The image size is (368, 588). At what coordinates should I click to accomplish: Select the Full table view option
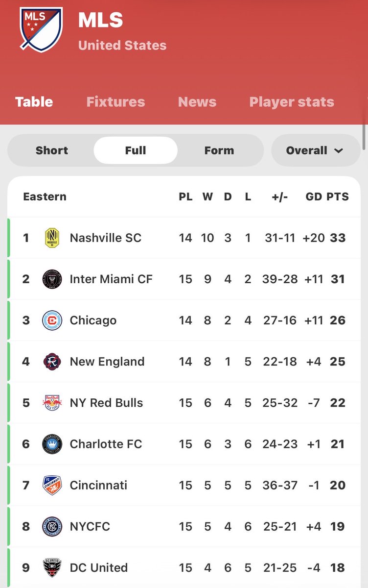click(x=136, y=150)
